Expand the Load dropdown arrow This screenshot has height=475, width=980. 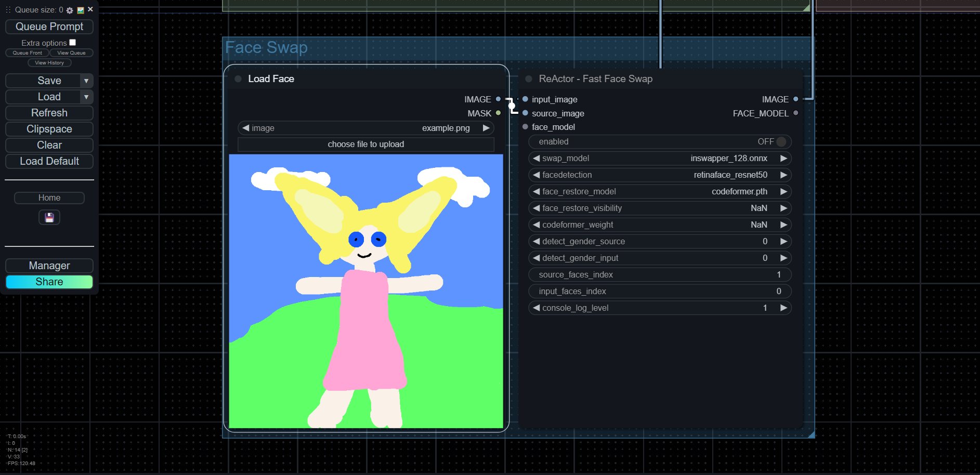[86, 97]
